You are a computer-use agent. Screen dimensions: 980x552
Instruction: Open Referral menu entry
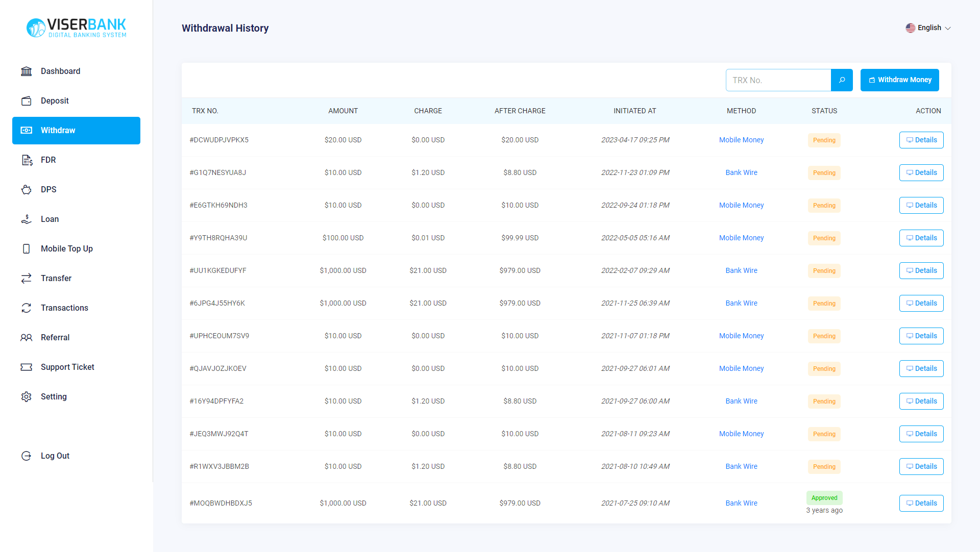[x=76, y=338]
